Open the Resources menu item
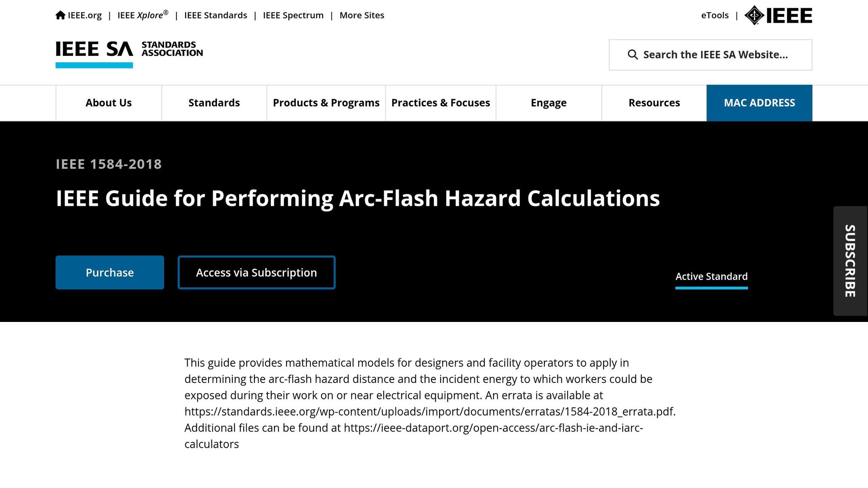 [654, 103]
